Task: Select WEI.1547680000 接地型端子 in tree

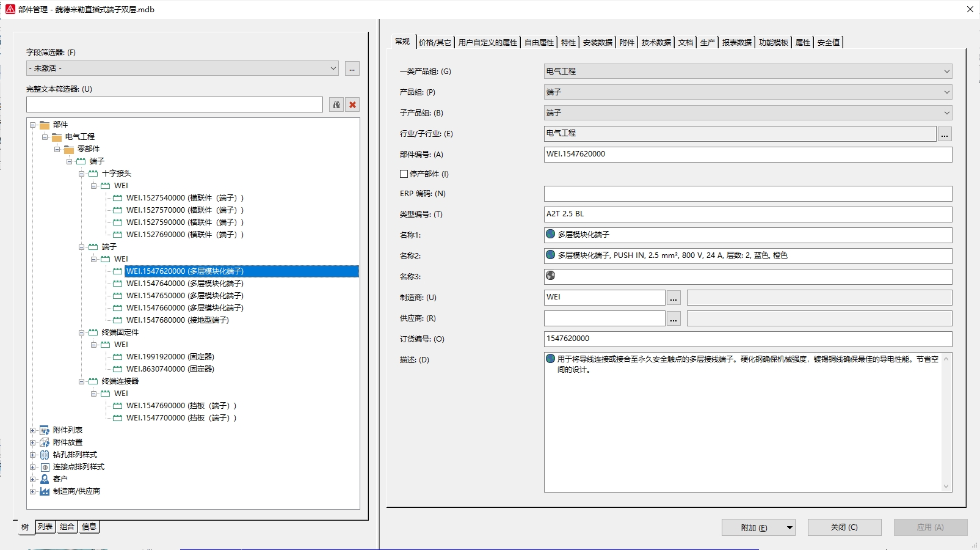Action: [177, 320]
